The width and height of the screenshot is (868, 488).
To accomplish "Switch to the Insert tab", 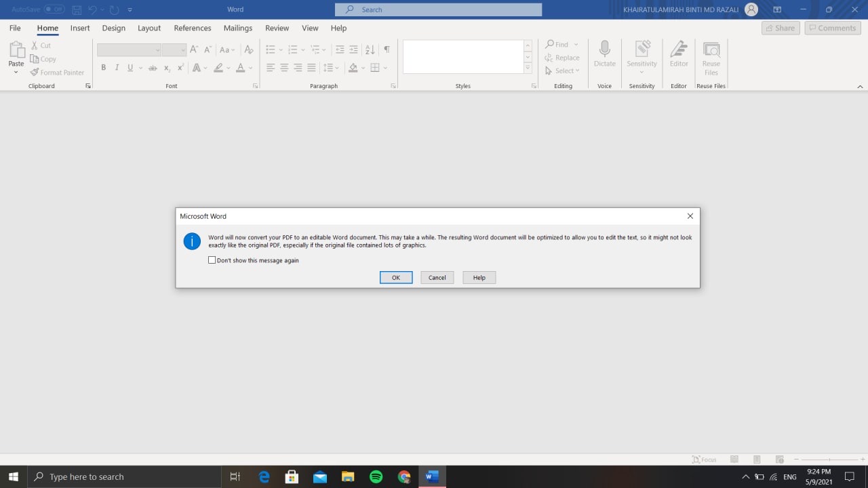I will (x=80, y=28).
